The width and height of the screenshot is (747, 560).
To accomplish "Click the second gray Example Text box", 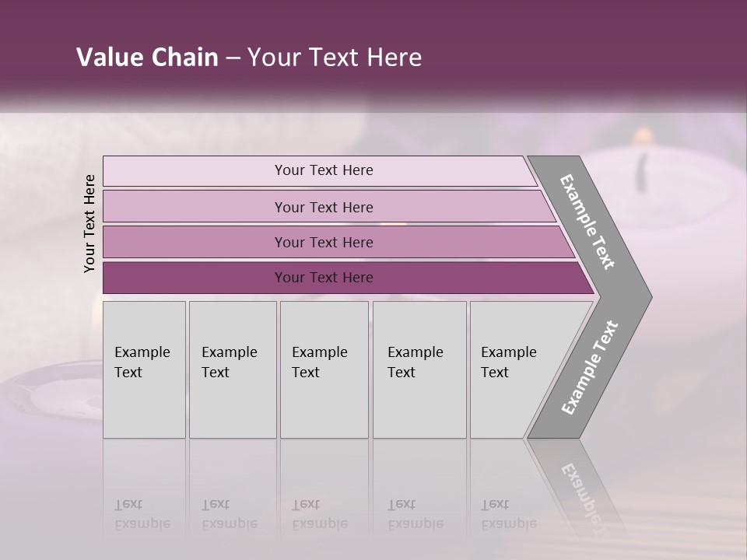I will 232,369.
